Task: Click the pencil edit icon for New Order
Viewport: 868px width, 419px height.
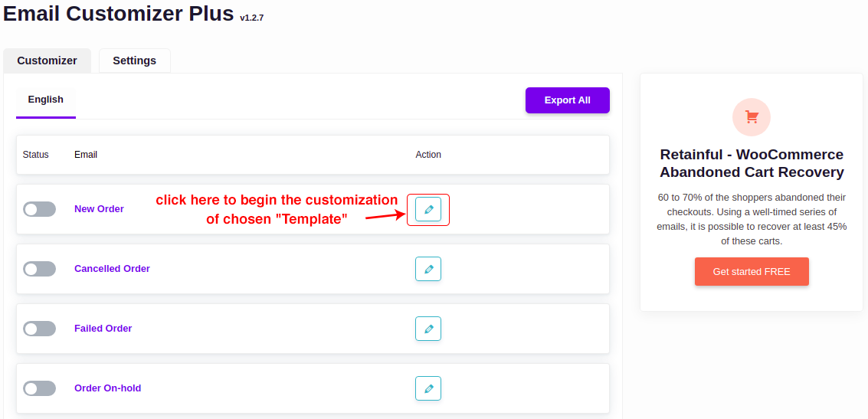Action: point(428,209)
